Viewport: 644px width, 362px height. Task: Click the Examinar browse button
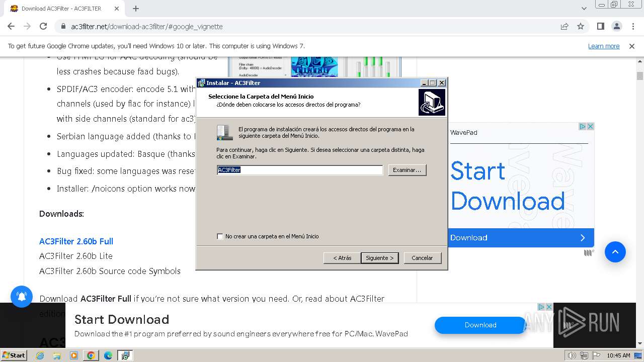tap(407, 170)
